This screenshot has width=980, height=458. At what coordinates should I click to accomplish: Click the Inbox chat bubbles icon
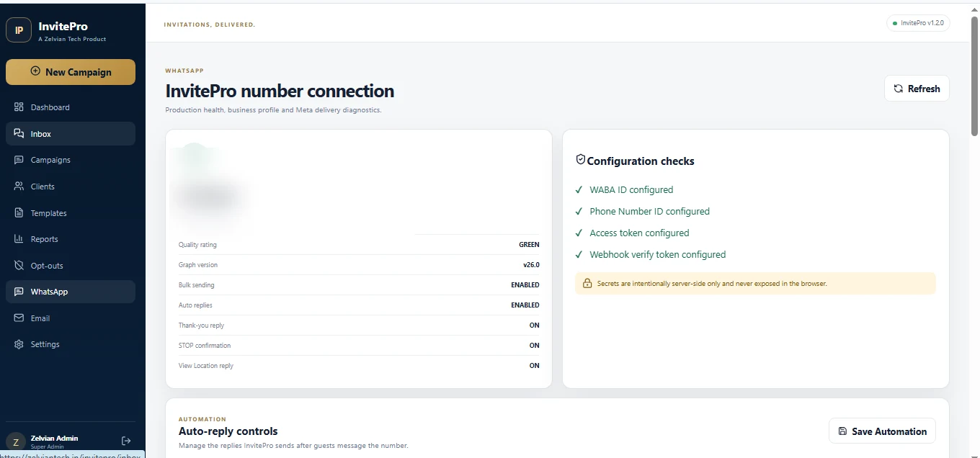click(19, 133)
